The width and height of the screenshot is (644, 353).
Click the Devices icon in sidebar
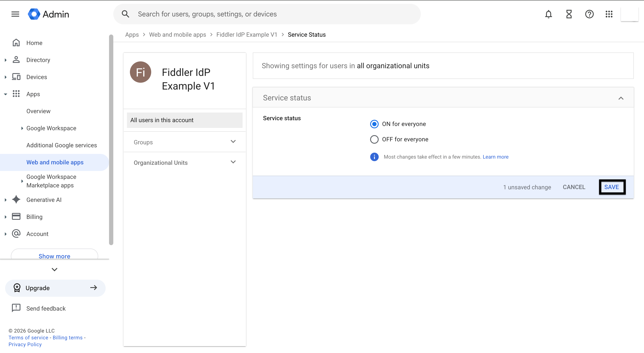pyautogui.click(x=16, y=77)
